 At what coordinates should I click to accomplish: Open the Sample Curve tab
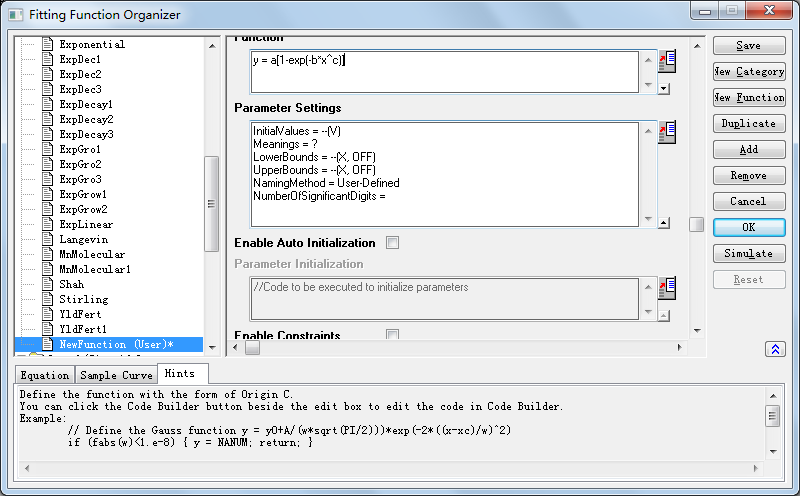click(117, 375)
